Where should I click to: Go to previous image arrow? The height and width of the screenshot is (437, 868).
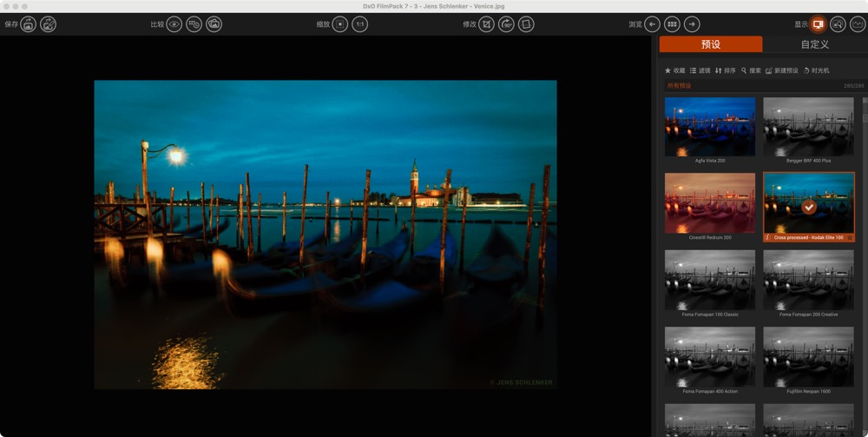(x=652, y=24)
